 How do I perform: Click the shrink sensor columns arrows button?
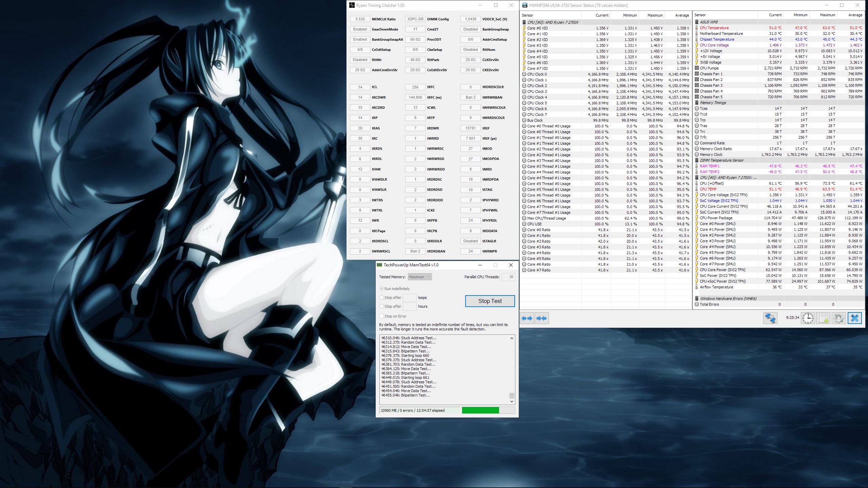pos(541,318)
